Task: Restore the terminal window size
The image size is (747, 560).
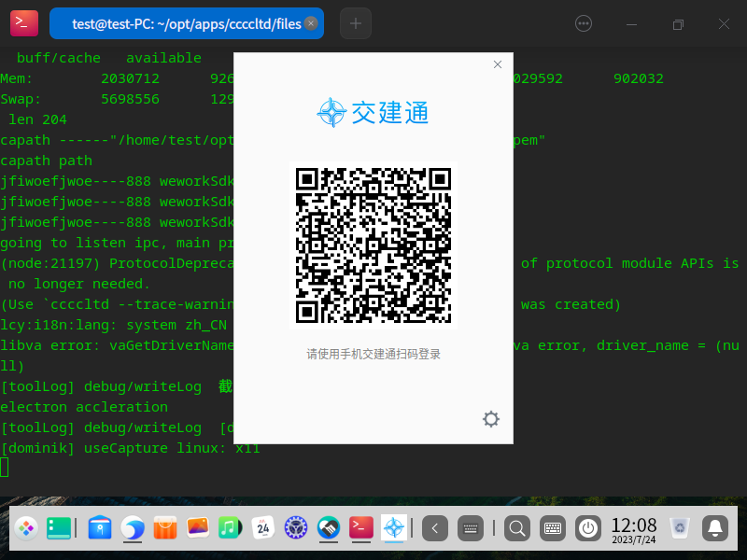Action: [x=678, y=24]
